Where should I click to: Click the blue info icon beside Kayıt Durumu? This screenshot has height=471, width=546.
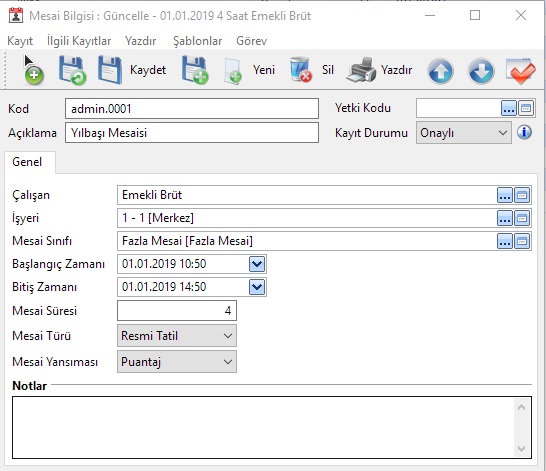click(x=524, y=132)
